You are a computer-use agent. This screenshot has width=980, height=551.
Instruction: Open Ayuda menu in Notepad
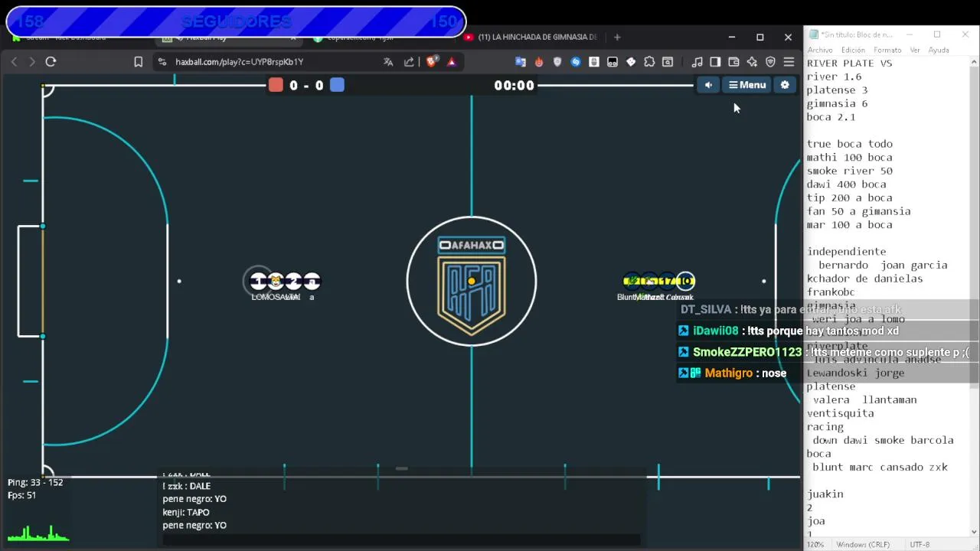click(939, 50)
